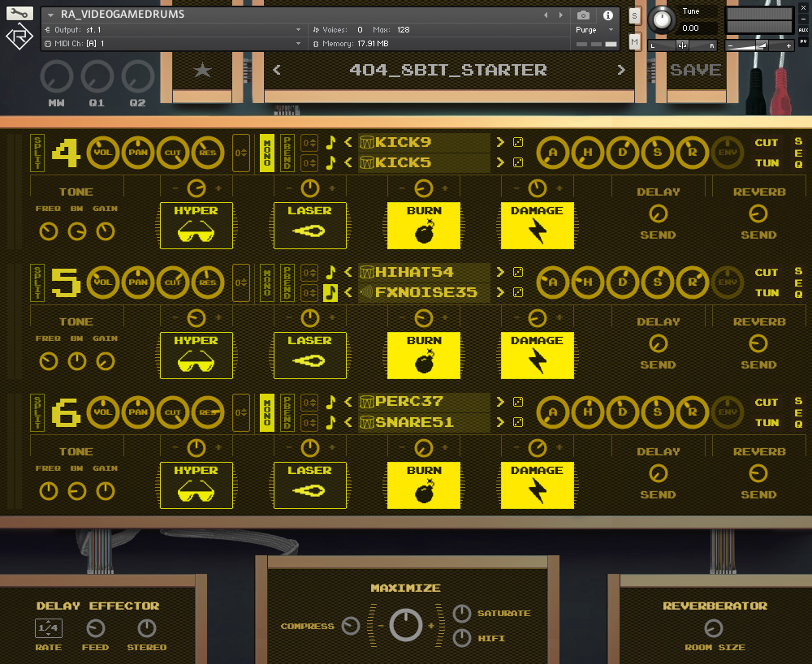
Task: Randomize the KICK9 sample with dice icon
Action: (x=518, y=142)
